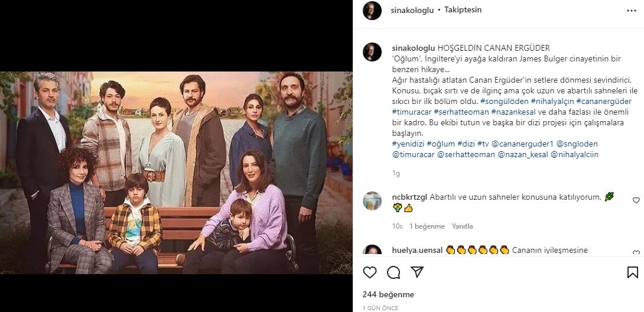Click the cast photo of the post
Image resolution: width=644 pixels, height=312 pixels.
click(176, 173)
